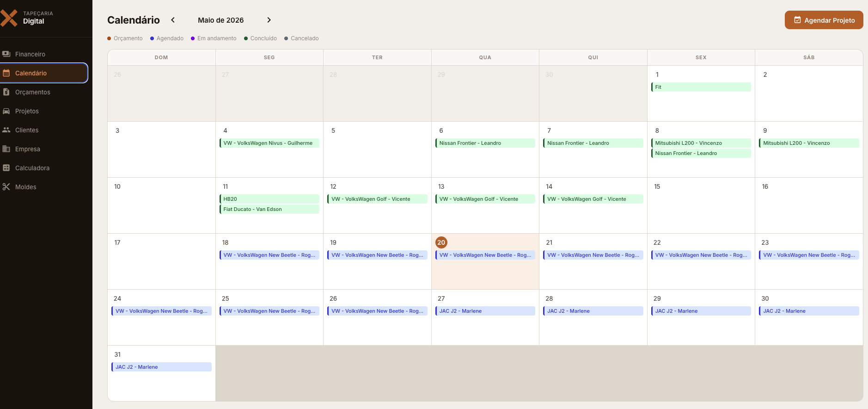This screenshot has height=409, width=868.
Task: Click the Orçamento legend orange dot
Action: (109, 38)
